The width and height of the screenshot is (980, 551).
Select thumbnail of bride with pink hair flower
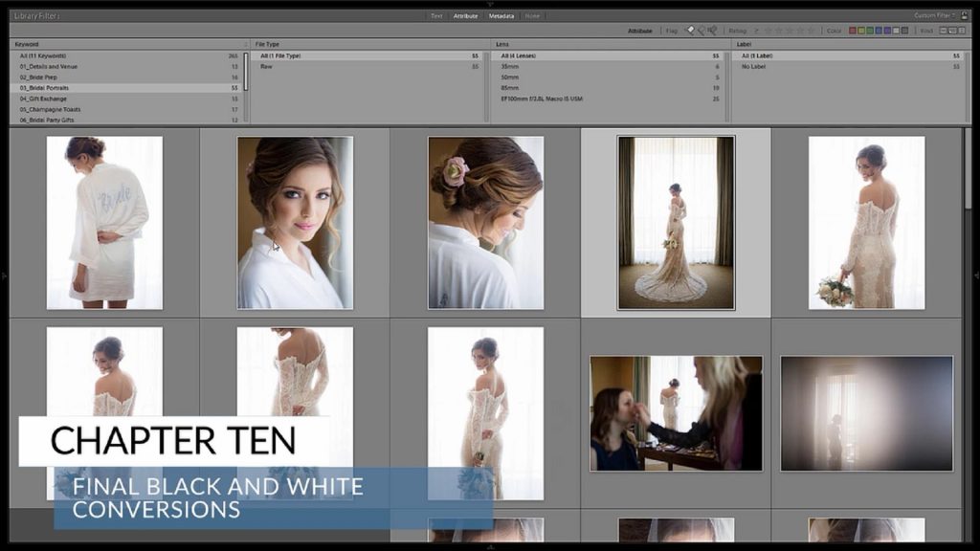tap(485, 223)
